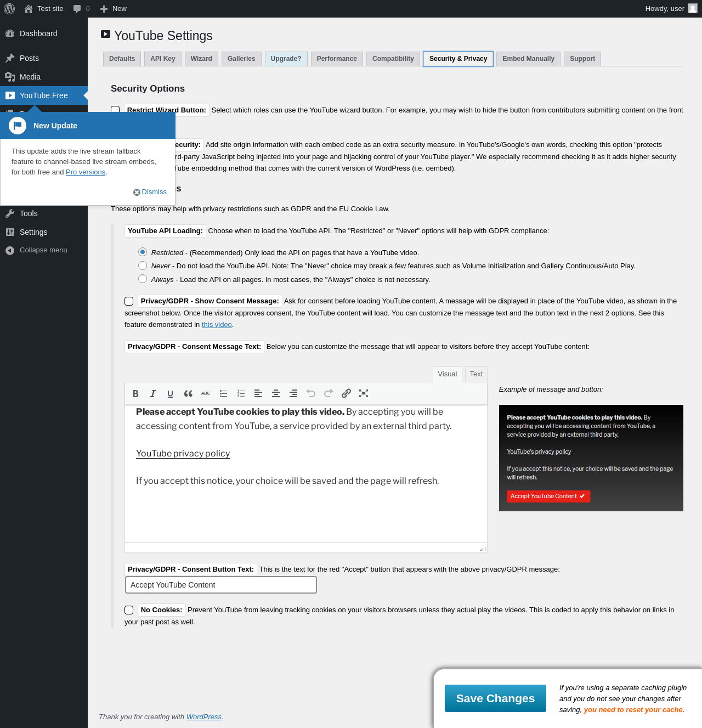This screenshot has width=702, height=728.
Task: Insert or edit link in editor
Action: click(346, 393)
